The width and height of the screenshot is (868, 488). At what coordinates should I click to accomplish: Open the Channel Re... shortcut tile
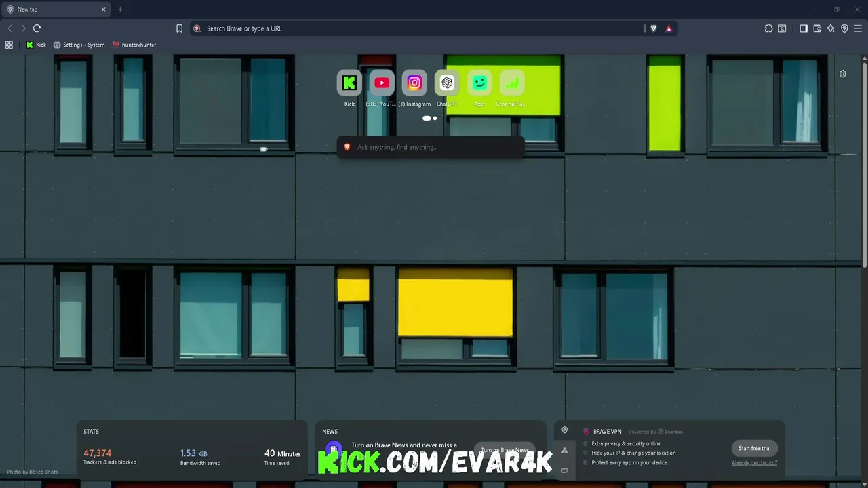[x=512, y=83]
